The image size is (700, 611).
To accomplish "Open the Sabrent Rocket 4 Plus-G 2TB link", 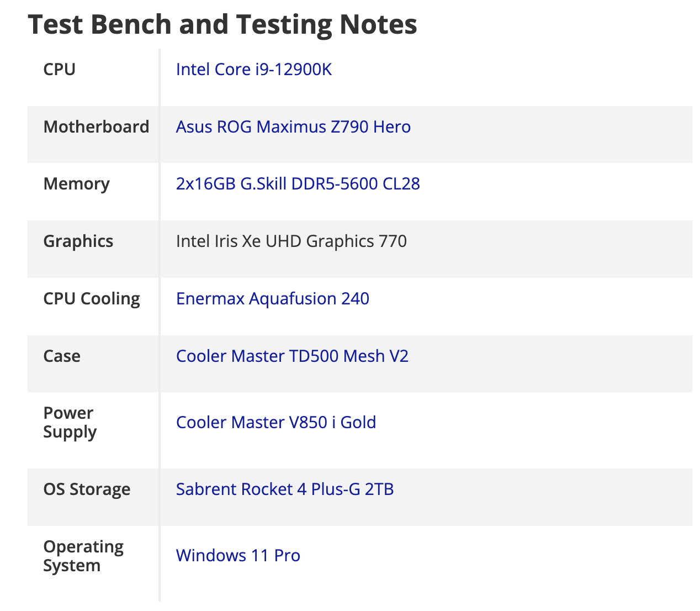I will coord(284,489).
